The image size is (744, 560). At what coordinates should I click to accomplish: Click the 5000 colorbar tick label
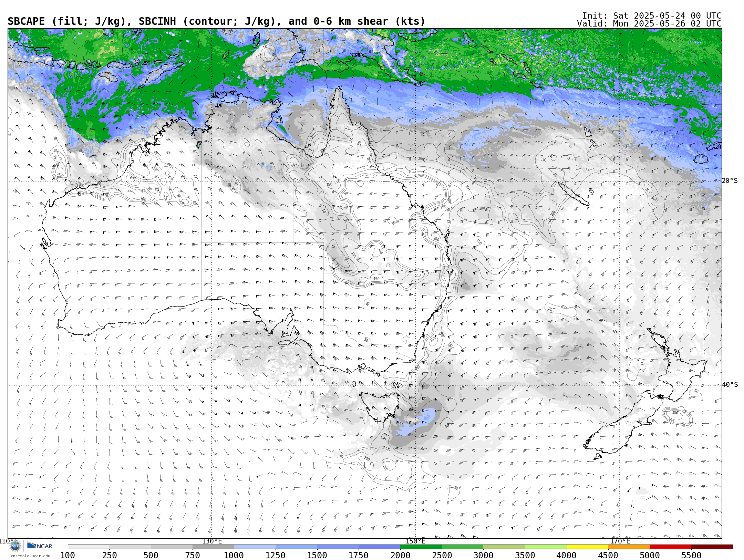[650, 556]
